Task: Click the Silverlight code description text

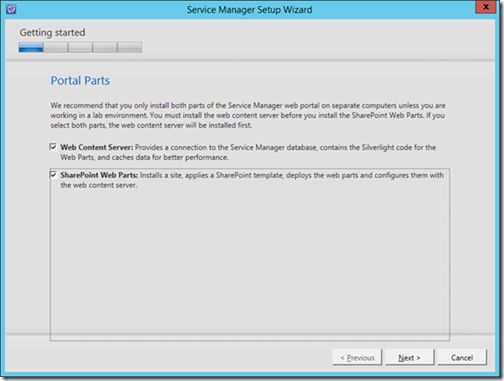Action: 248,152
